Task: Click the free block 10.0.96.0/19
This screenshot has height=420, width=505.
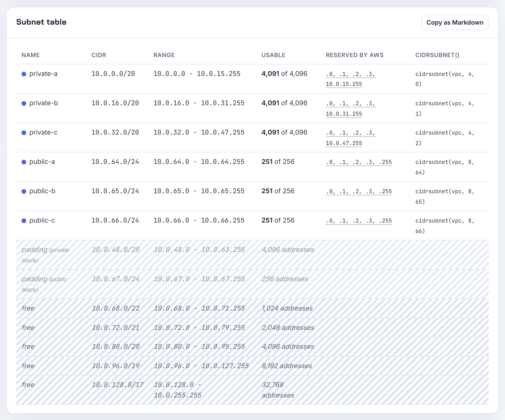Action: point(116,366)
